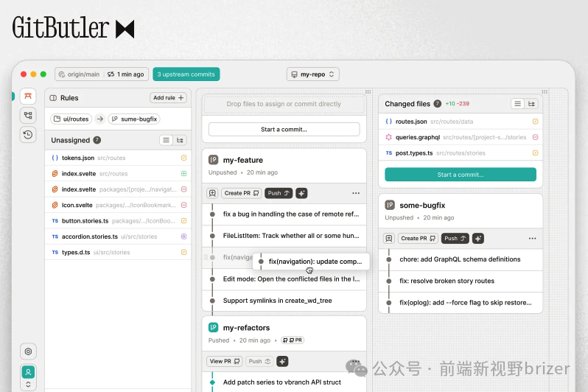This screenshot has width=588, height=392.
Task: Open the more options menu for some-bugfix
Action: coord(533,239)
